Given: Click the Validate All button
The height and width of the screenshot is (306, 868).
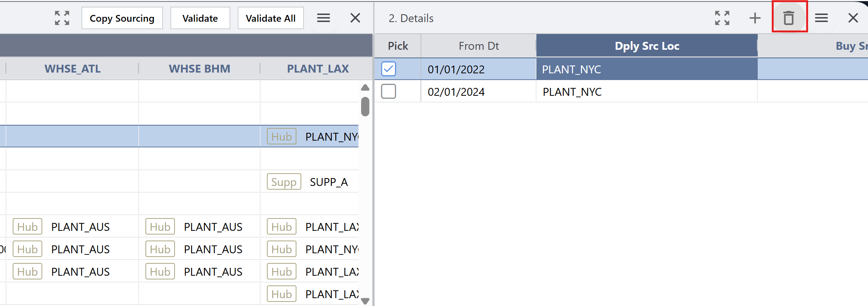Looking at the screenshot, I should click(271, 18).
